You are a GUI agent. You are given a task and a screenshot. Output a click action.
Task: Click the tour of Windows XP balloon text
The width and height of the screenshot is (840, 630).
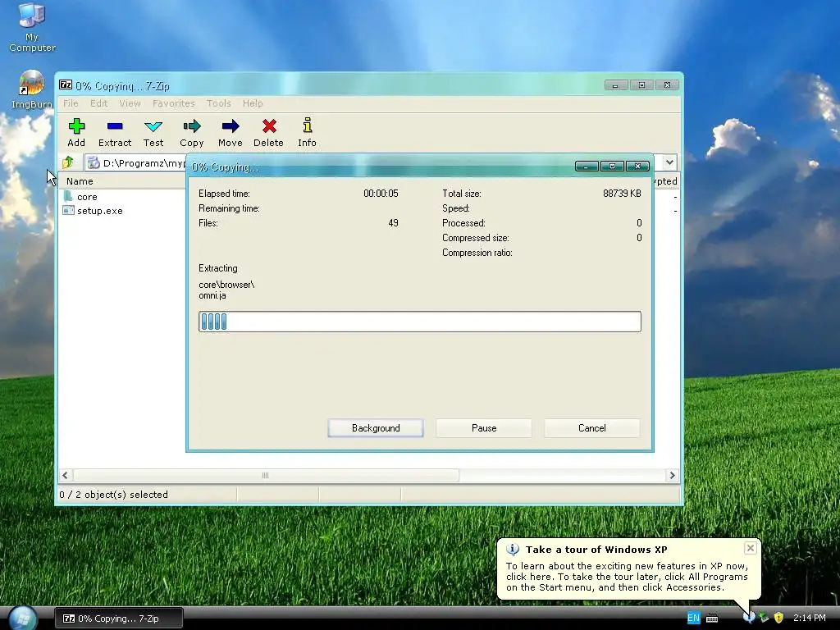click(x=627, y=577)
